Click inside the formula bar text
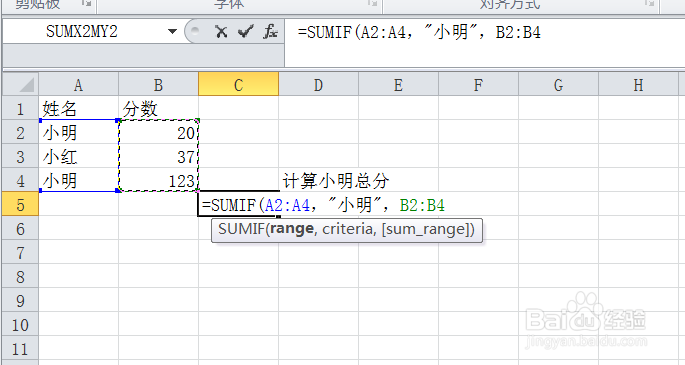The image size is (685, 365). pos(419,32)
